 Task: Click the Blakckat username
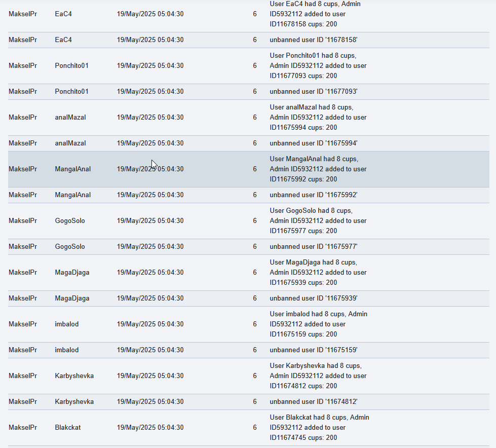tap(68, 427)
